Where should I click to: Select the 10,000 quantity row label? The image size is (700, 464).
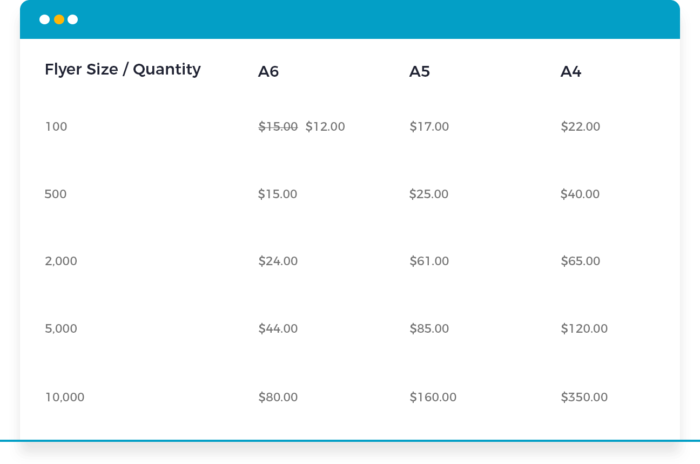[x=65, y=397]
